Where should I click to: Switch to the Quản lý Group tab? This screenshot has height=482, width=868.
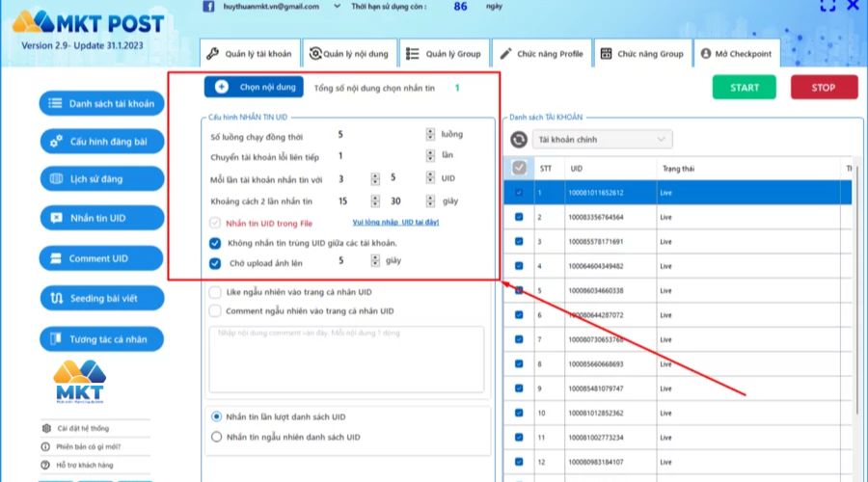[x=444, y=54]
